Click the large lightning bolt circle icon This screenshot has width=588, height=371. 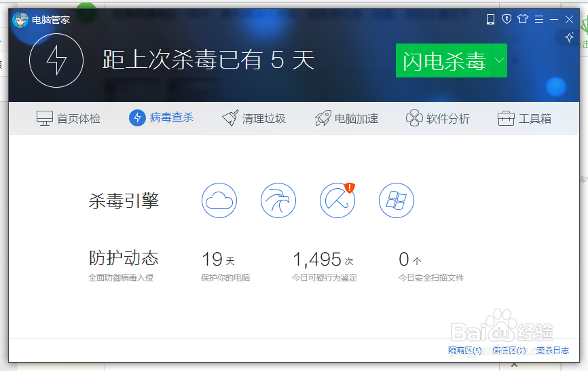56,60
